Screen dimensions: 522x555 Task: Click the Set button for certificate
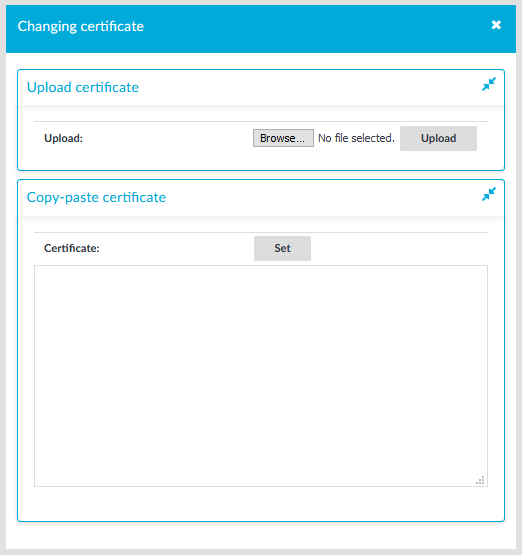point(282,248)
